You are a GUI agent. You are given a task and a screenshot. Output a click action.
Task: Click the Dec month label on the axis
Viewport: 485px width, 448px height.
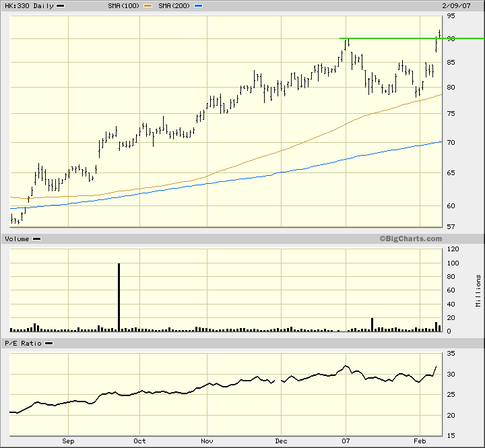pyautogui.click(x=281, y=441)
